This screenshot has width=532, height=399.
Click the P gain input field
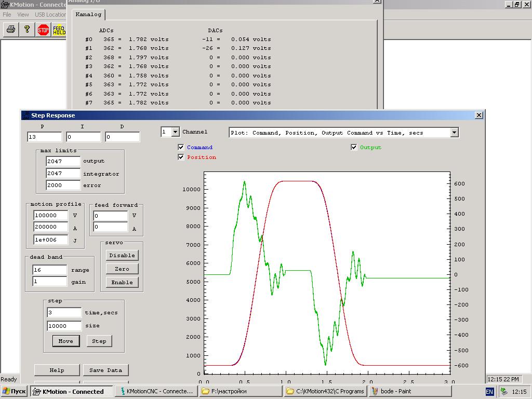click(44, 137)
